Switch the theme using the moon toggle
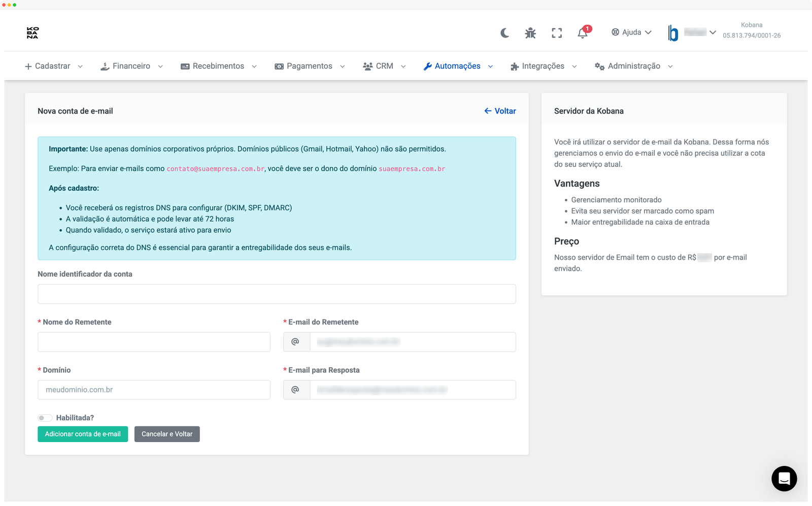This screenshot has height=506, width=812. [x=504, y=32]
